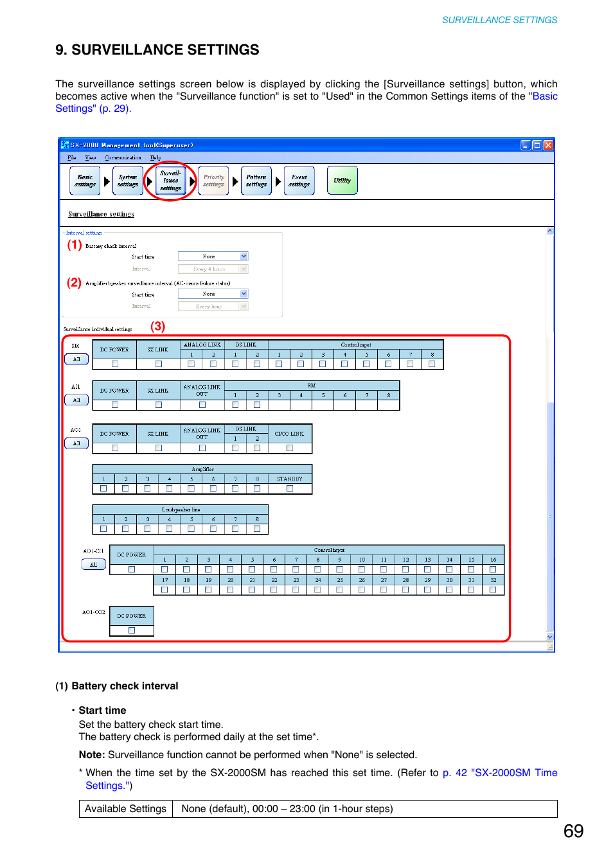Open the View menu

click(x=91, y=157)
